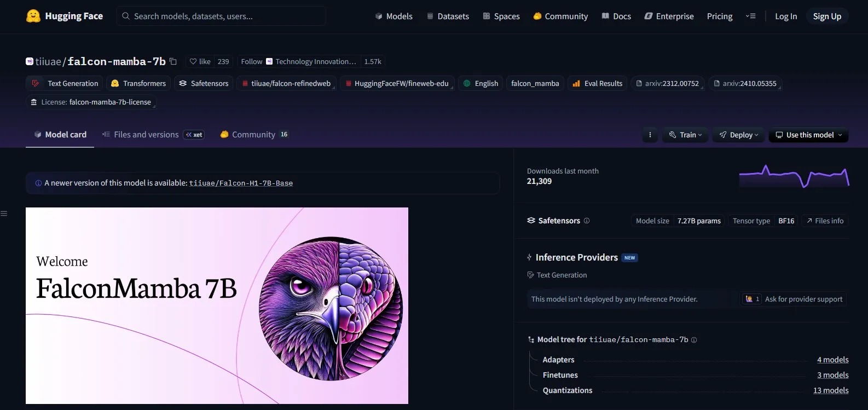Click the newer version info icon
This screenshot has width=868, height=410.
(x=38, y=183)
